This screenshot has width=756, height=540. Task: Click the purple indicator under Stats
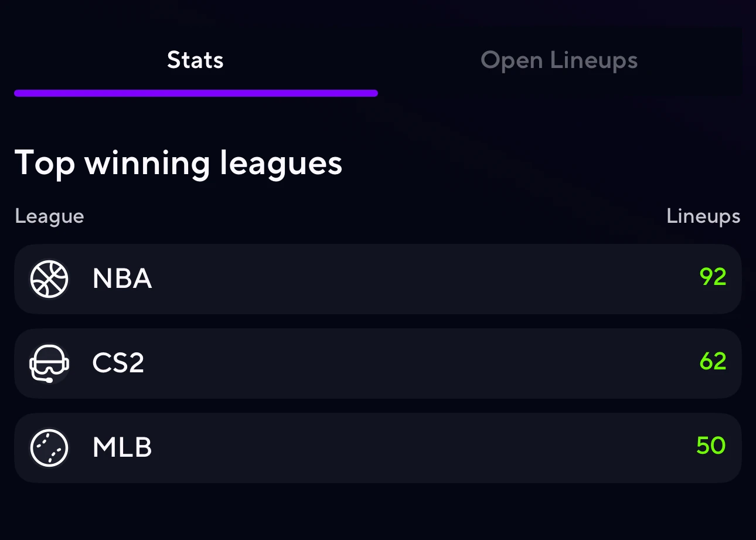[x=196, y=93]
